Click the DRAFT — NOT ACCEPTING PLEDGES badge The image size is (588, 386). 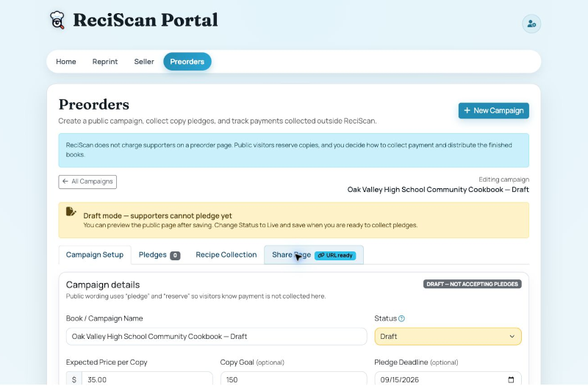pos(472,284)
